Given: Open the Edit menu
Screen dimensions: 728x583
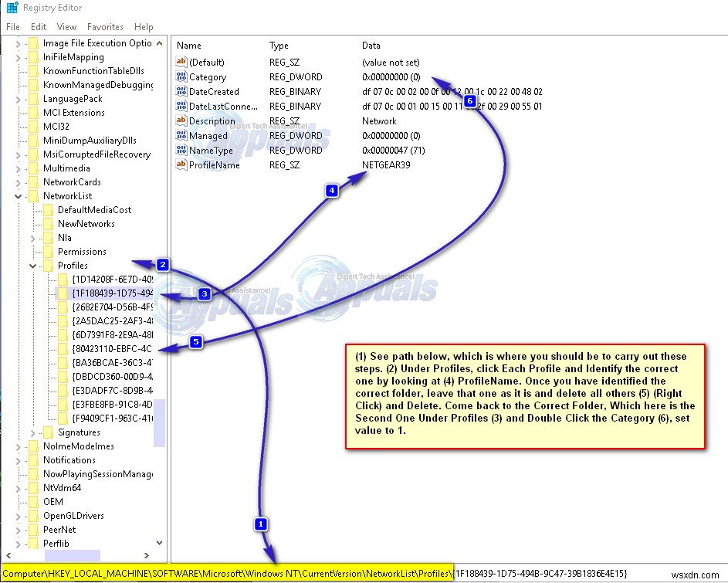Looking at the screenshot, I should coord(38,26).
